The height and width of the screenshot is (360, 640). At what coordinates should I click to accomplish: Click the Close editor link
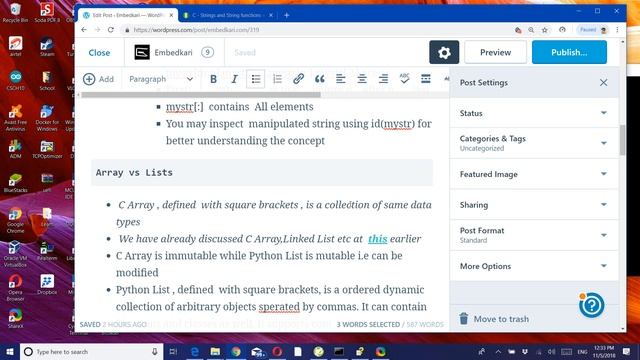[99, 53]
